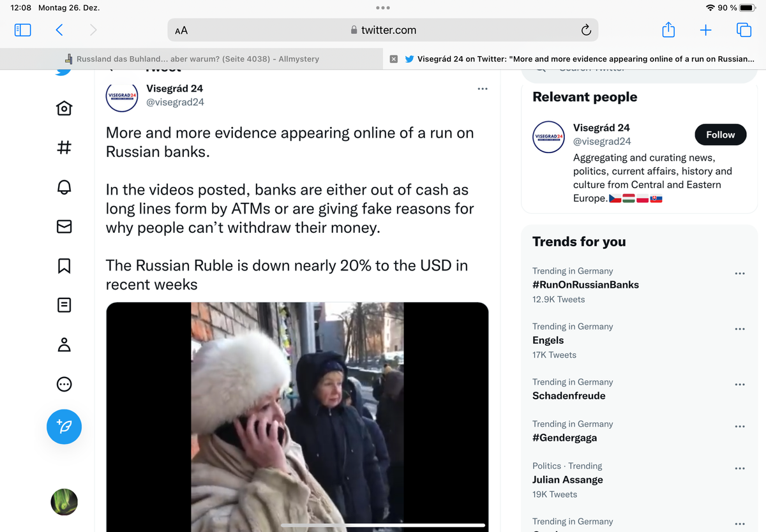Open the AA reader and text-size menu

181,30
